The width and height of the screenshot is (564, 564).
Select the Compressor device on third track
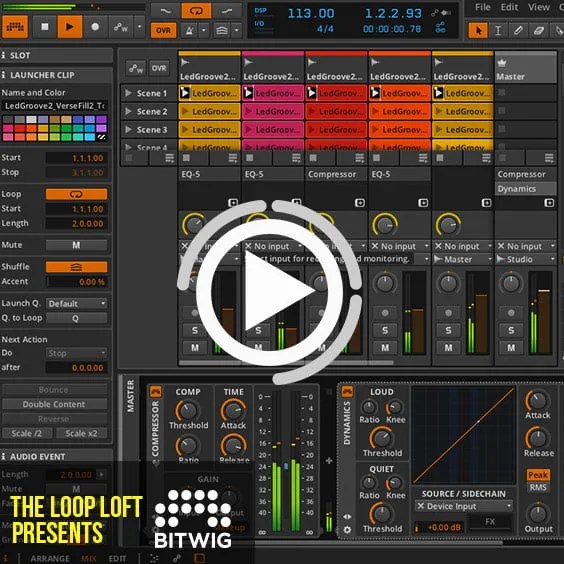tap(336, 174)
